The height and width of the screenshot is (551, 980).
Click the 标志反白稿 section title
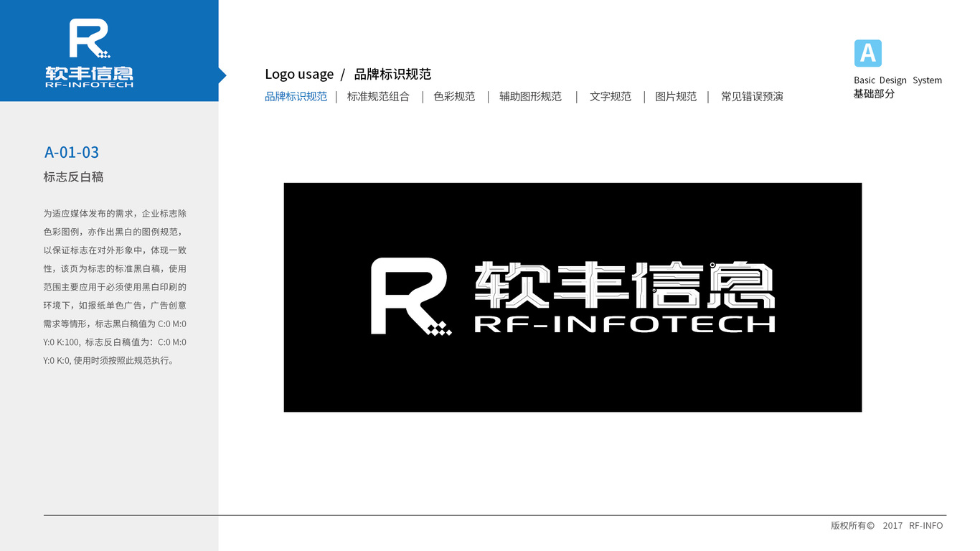[x=73, y=177]
